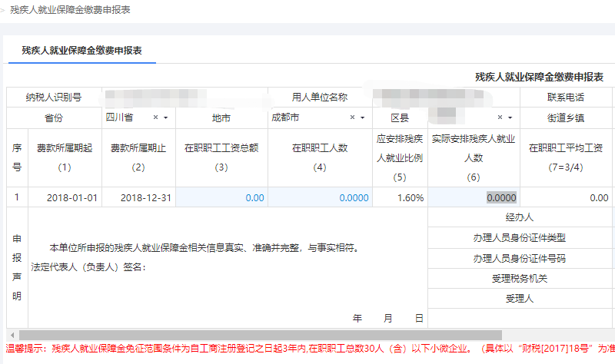615x364 pixels.
Task: Focus the 在职职工工资总额 input showing 0.00
Action: (221, 197)
